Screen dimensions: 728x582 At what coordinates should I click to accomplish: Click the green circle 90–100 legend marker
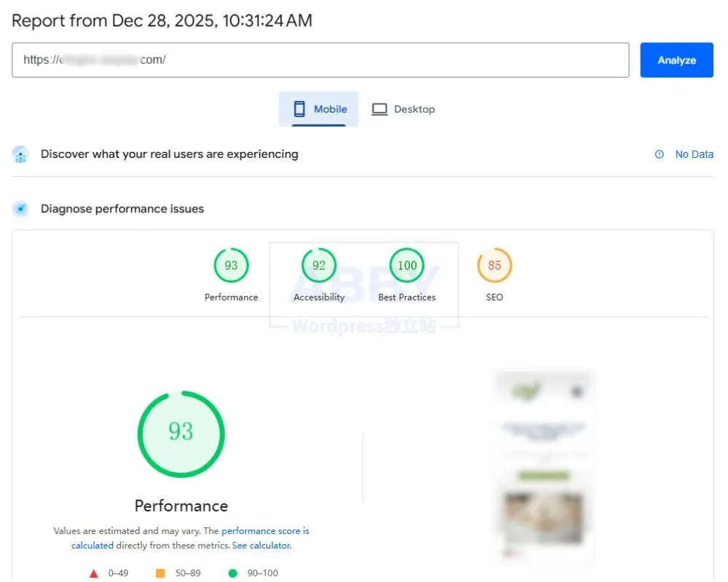(x=233, y=573)
